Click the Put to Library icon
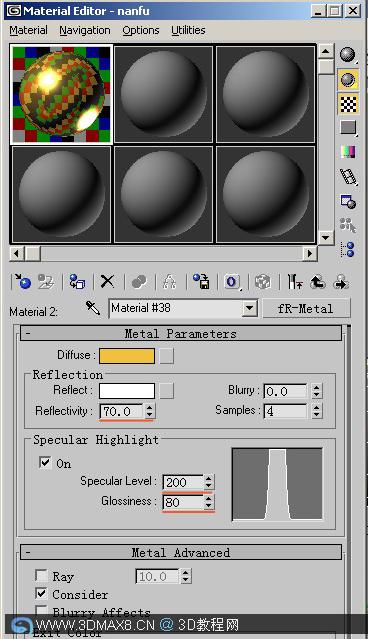The image size is (368, 639). pyautogui.click(x=201, y=282)
